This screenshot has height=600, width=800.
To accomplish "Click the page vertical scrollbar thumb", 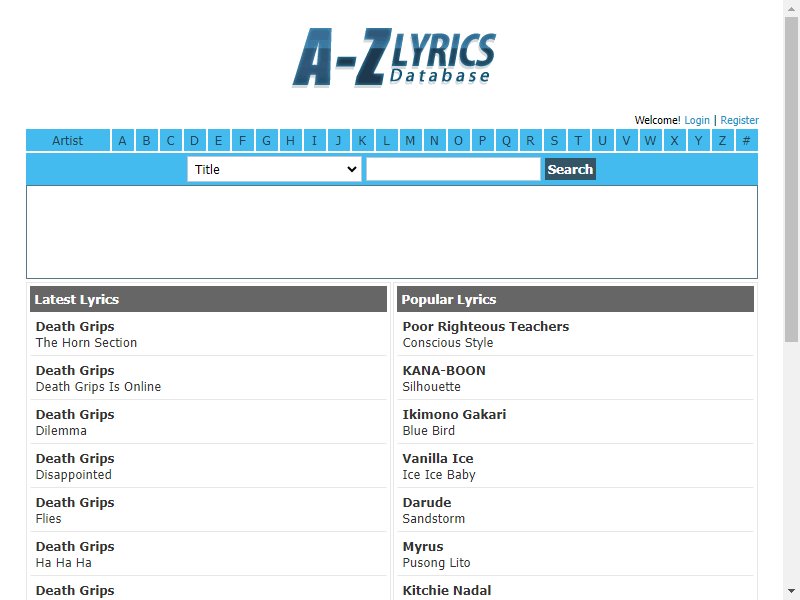I will pos(791,179).
